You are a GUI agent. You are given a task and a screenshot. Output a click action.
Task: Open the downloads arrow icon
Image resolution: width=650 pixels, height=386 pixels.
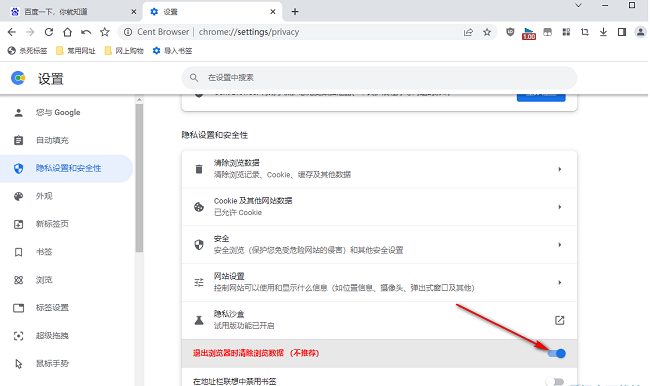click(603, 32)
